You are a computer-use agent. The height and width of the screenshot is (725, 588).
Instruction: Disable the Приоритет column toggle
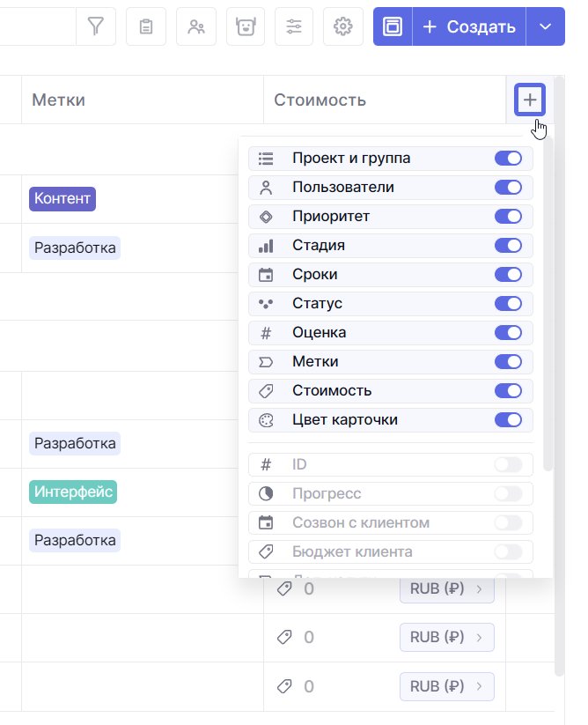click(508, 217)
